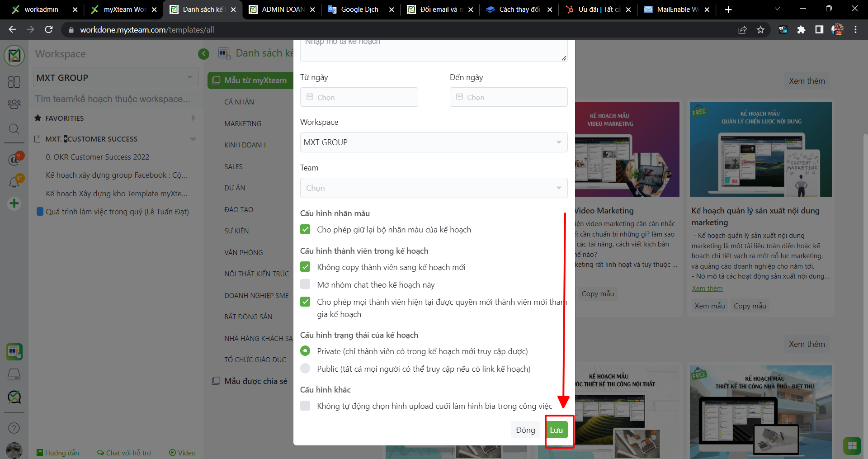
Task: Click the Lưu save button
Action: click(x=556, y=430)
